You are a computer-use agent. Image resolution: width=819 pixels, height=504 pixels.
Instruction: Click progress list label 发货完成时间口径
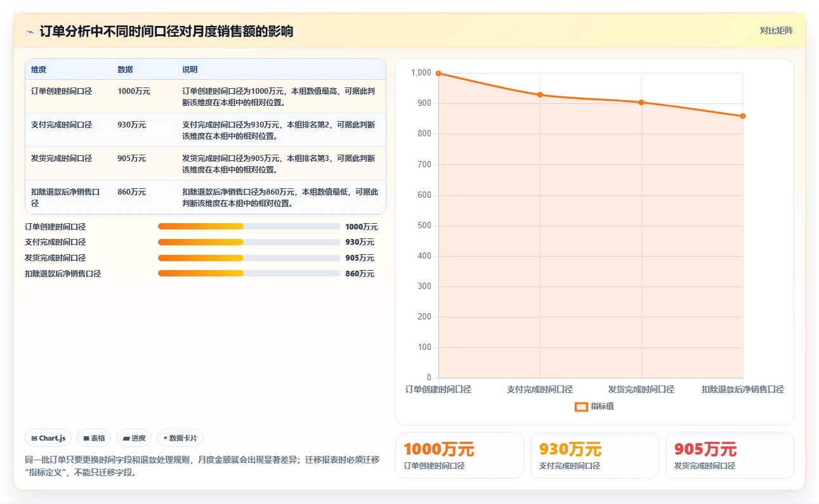[55, 258]
